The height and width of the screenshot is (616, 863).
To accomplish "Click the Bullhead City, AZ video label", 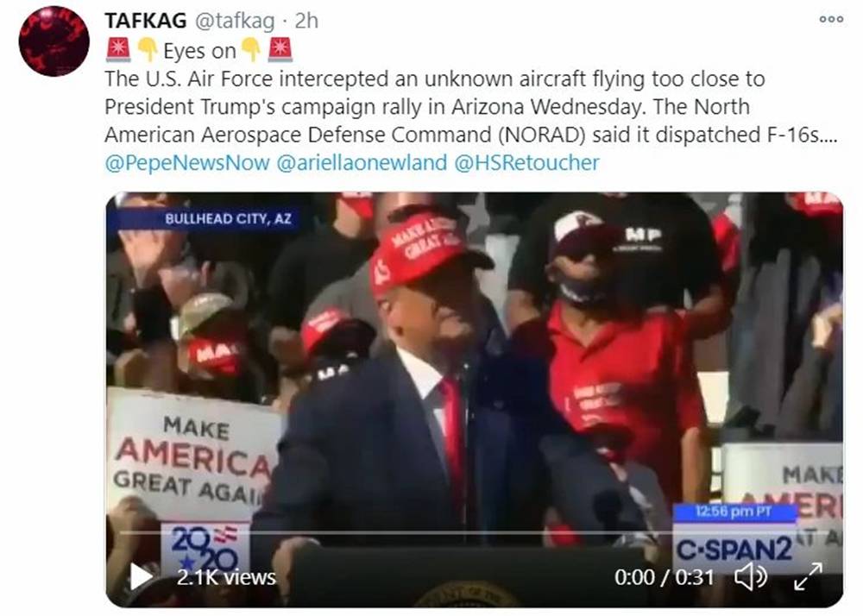I will 228,219.
